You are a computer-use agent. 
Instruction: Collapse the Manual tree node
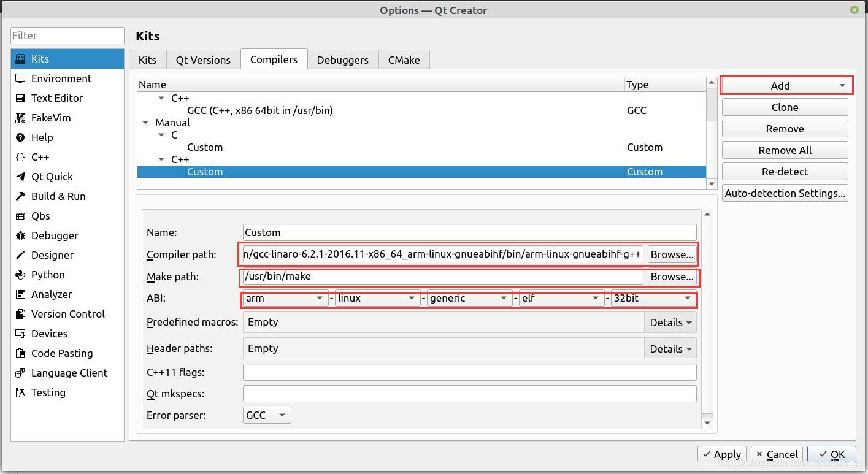[x=145, y=123]
